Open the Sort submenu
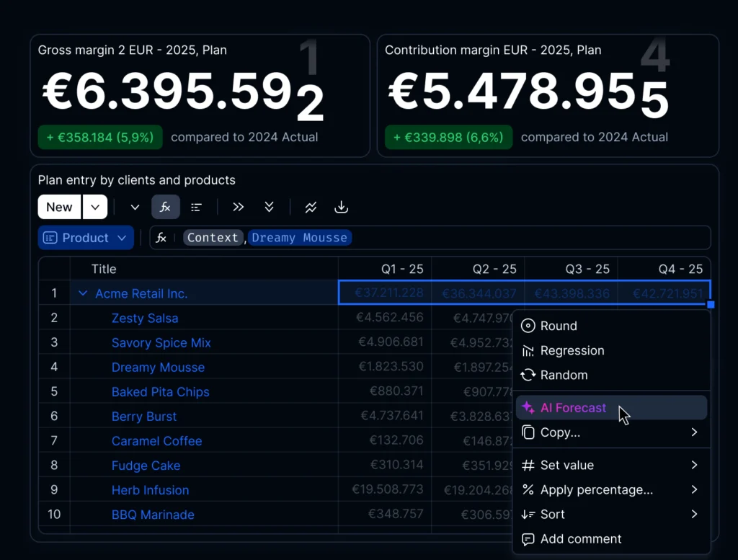 (551, 514)
